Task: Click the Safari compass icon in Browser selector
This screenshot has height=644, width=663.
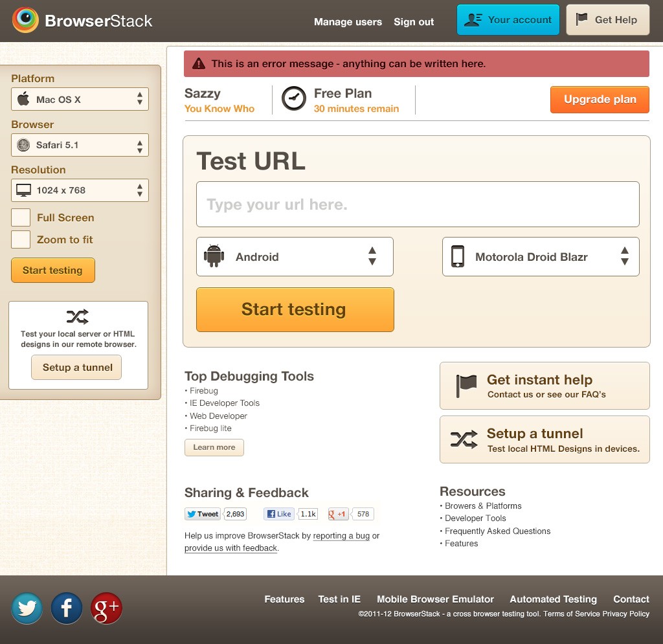Action: [23, 145]
